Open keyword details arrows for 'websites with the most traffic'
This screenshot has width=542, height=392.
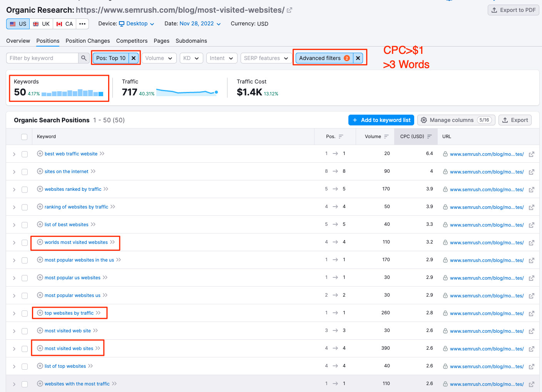114,384
